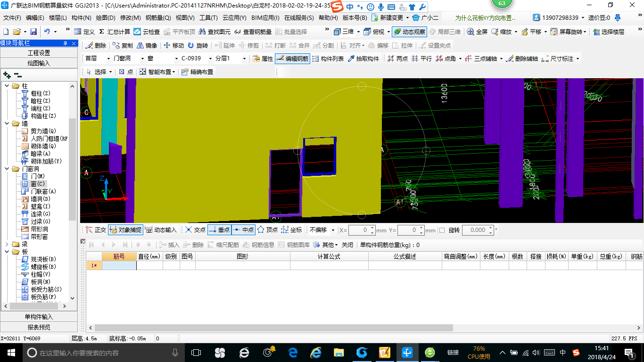Open the 构件(N) menu
The height and width of the screenshot is (362, 644).
81,18
